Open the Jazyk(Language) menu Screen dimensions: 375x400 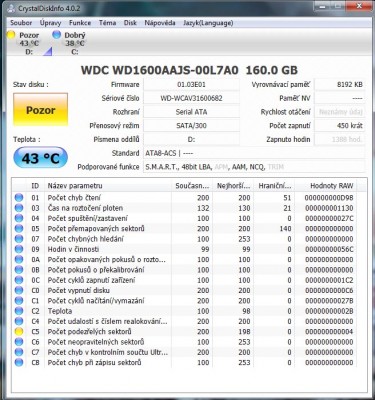tap(208, 23)
